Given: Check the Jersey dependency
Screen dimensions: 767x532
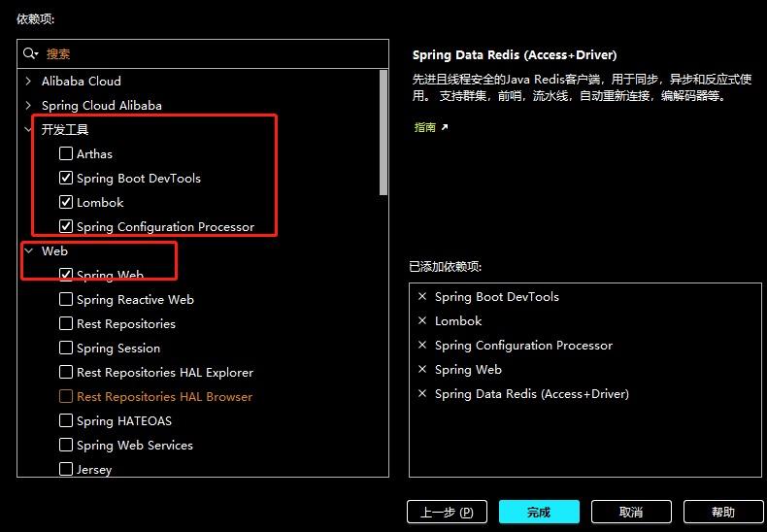Looking at the screenshot, I should [x=66, y=470].
